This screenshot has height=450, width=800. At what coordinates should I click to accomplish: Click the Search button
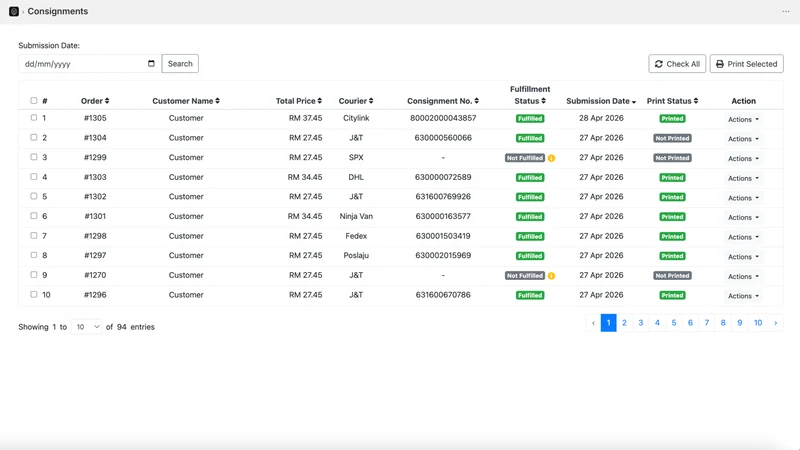(x=180, y=64)
